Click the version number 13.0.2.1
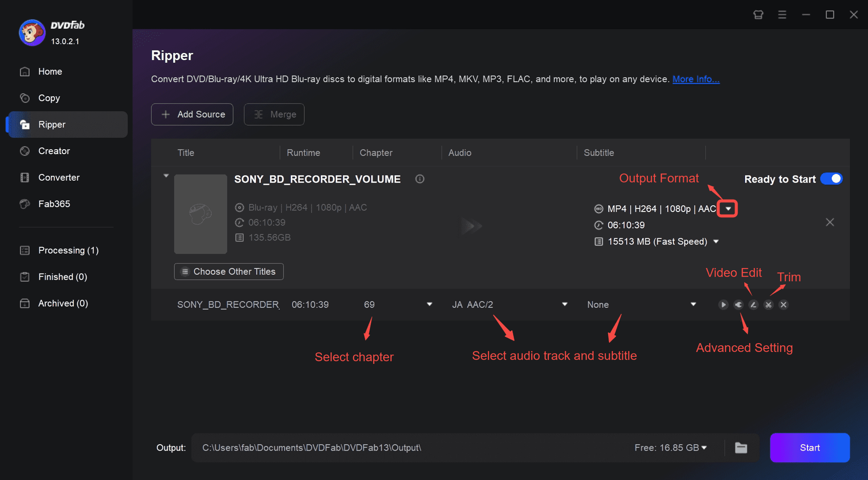Image resolution: width=868 pixels, height=480 pixels. 65,41
